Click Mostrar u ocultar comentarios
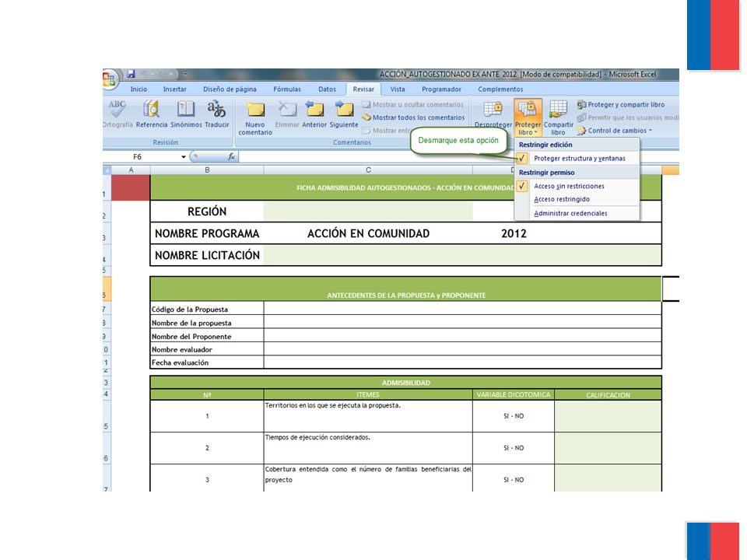This screenshot has width=747, height=560. 412,104
